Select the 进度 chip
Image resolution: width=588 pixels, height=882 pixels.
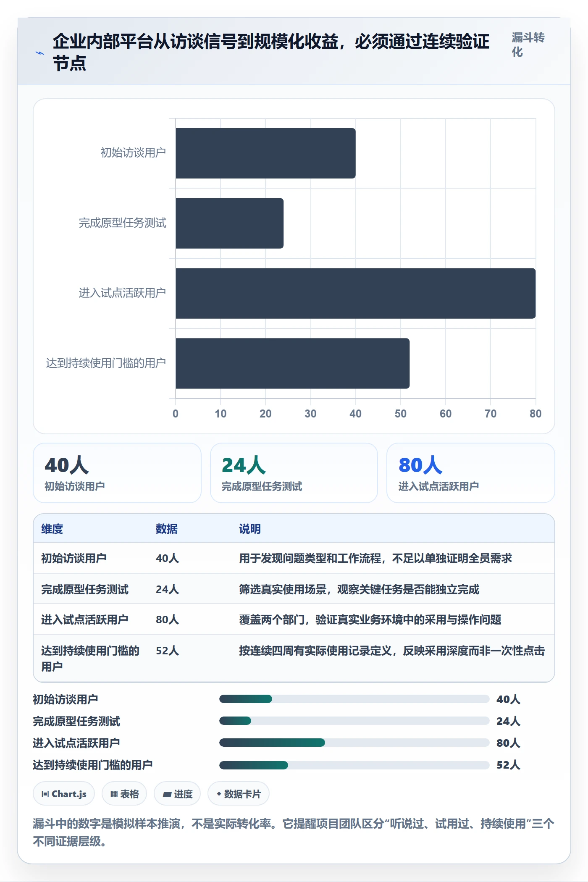coord(177,794)
